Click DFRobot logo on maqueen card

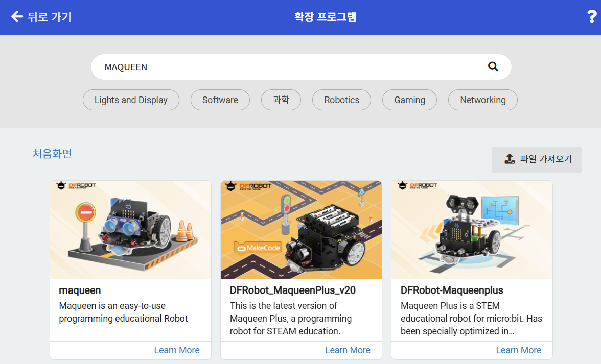76,186
